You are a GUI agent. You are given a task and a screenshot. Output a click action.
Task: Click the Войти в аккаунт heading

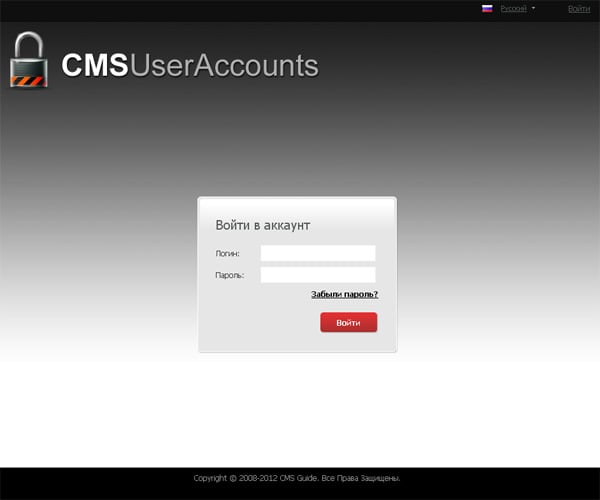[263, 225]
